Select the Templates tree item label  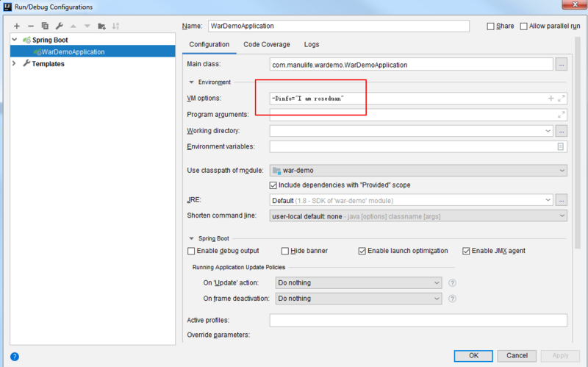pyautogui.click(x=48, y=64)
